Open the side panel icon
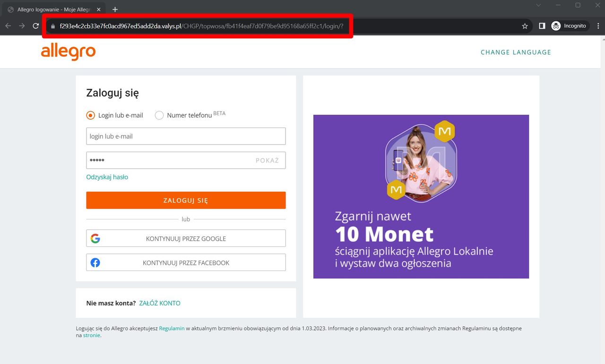605x364 pixels. point(542,26)
